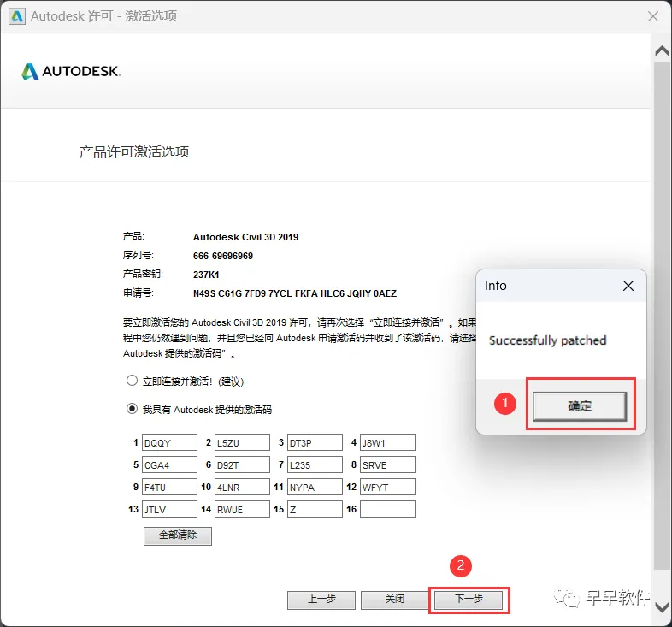Select the 立即连接并激活 radio option
Image resolution: width=672 pixels, height=627 pixels.
tap(132, 381)
